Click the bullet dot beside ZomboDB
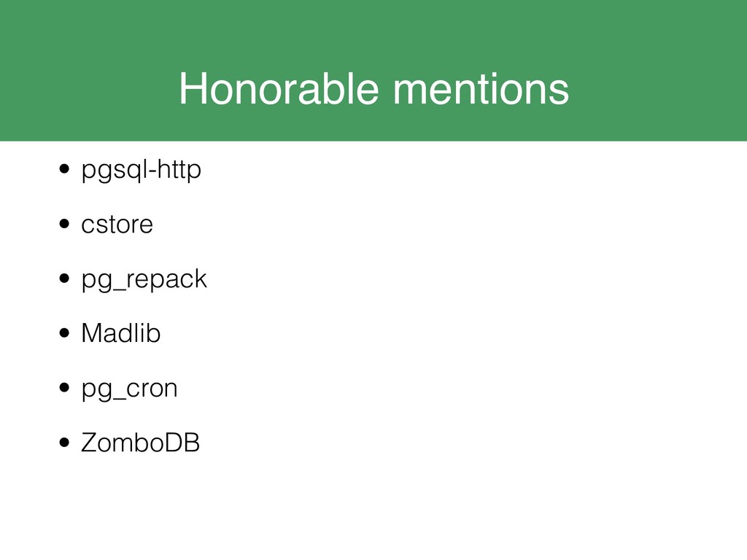 (64, 443)
